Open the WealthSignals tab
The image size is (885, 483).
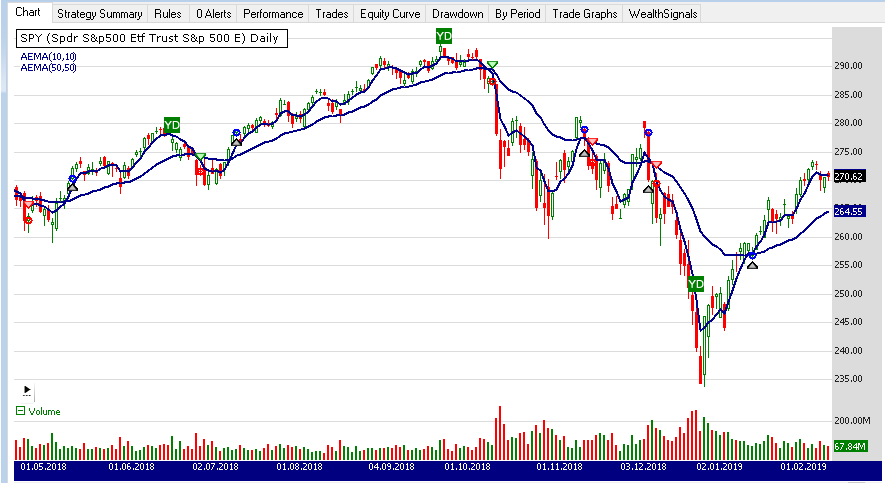(663, 14)
